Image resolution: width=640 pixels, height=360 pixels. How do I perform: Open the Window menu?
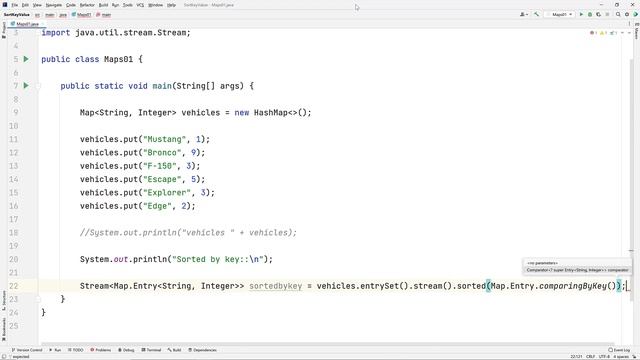click(x=155, y=5)
